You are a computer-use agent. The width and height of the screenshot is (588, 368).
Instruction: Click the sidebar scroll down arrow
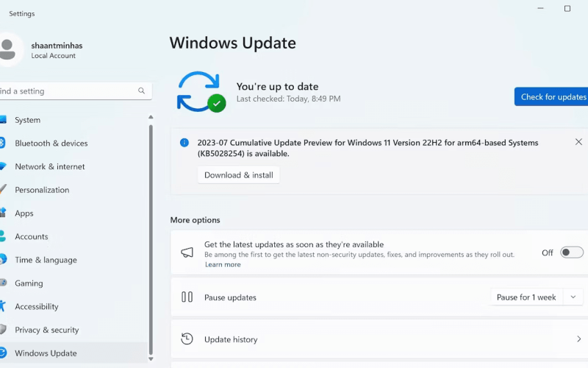tap(151, 359)
